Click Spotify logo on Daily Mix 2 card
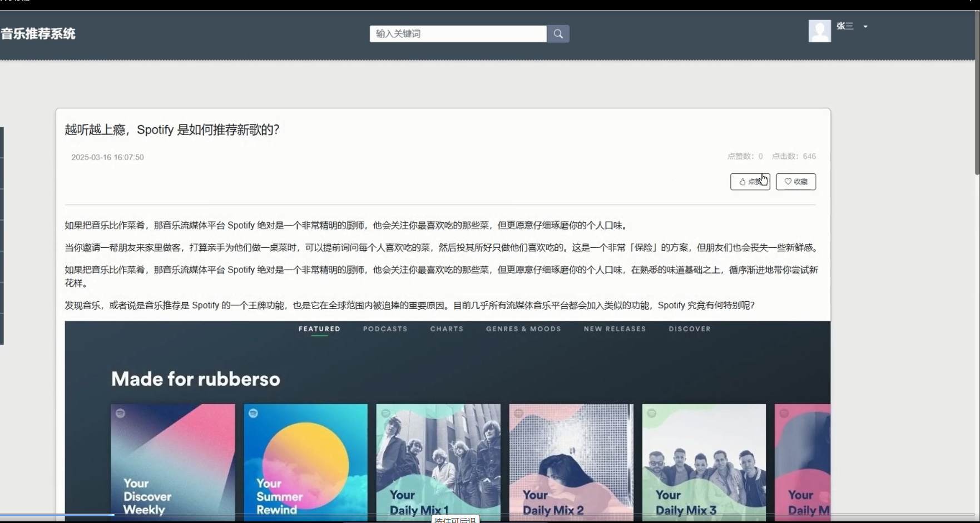This screenshot has height=523, width=980. tap(519, 413)
